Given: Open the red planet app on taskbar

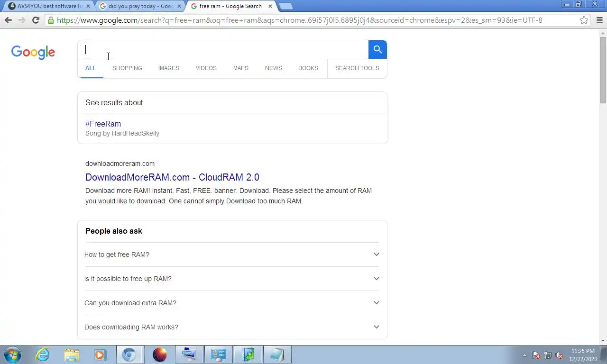Looking at the screenshot, I should pyautogui.click(x=160, y=355).
